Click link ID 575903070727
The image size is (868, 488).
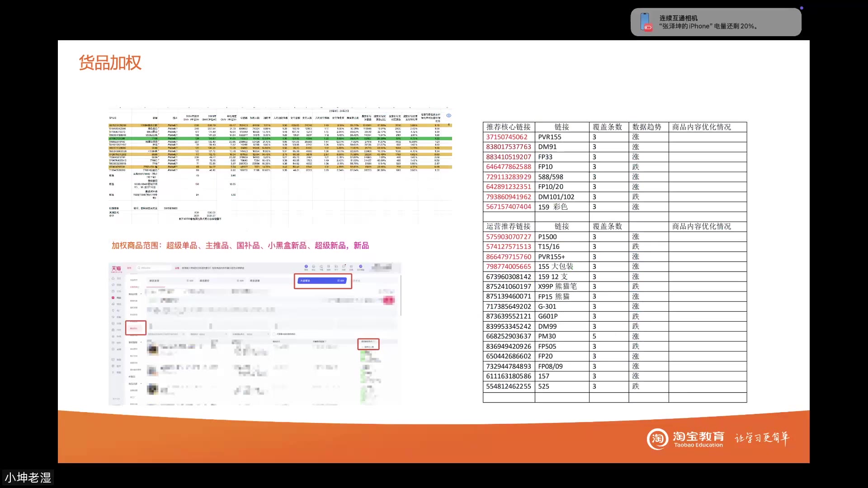click(509, 237)
